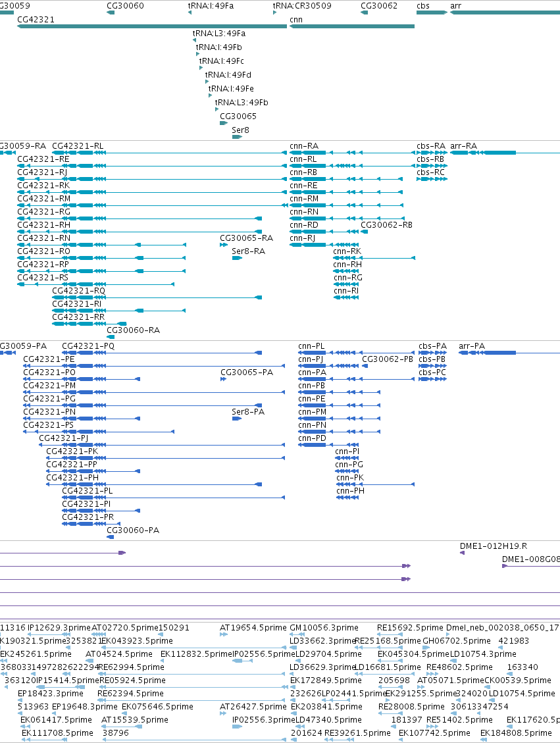Click the cnn-RK transcript label
The height and width of the screenshot is (743, 560).
coord(347,251)
